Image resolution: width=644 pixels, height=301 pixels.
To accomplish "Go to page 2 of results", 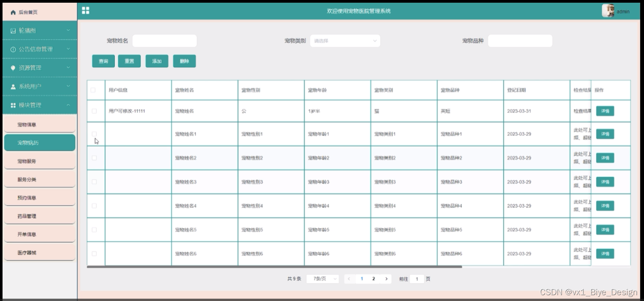I will (374, 279).
